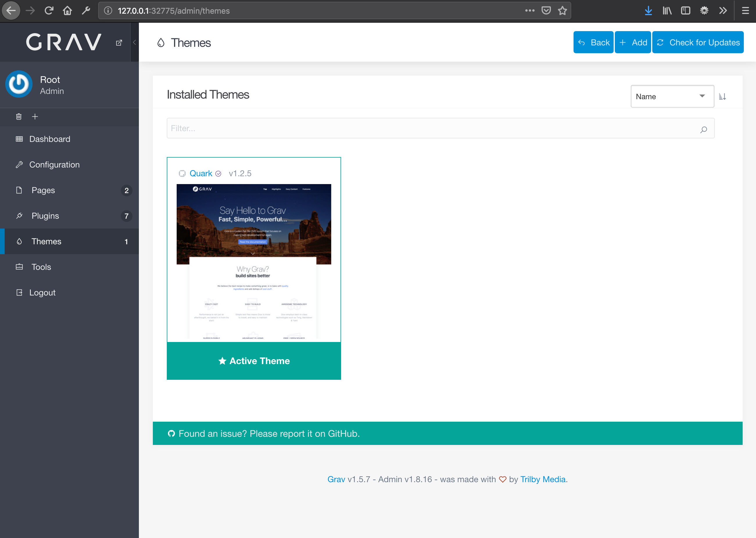Click the GitHub issue report banner
The image size is (756, 538).
(447, 433)
